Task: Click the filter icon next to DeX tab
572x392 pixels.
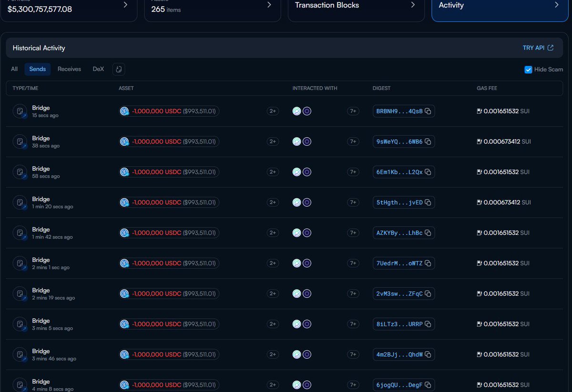Action: (119, 70)
